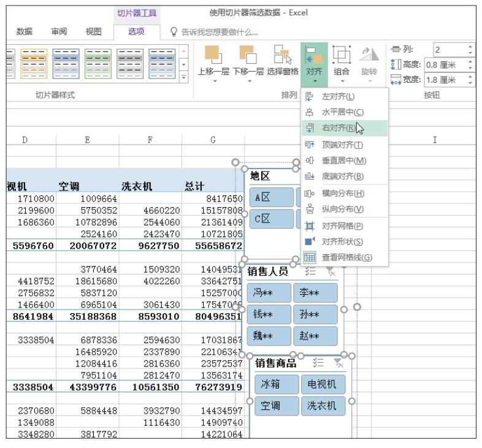Image resolution: width=482 pixels, height=448 pixels.
Task: Open Send Backward dropdown arrow
Action: (x=250, y=81)
